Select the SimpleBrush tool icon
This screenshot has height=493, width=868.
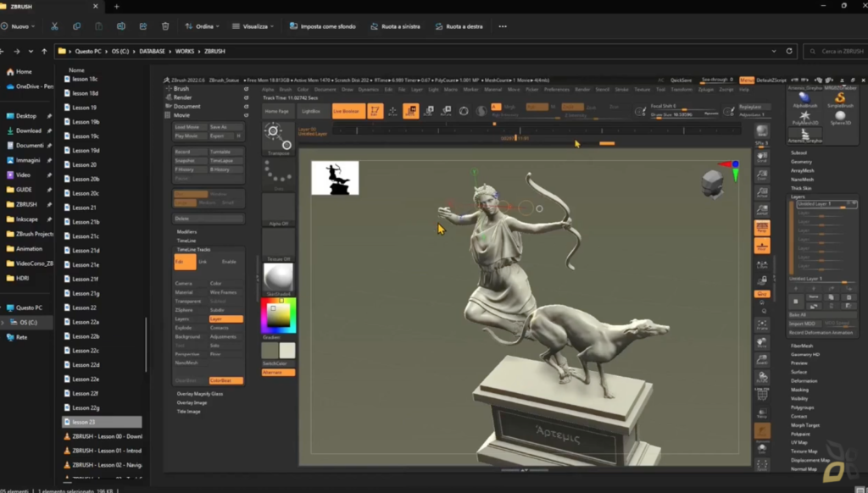tap(840, 100)
